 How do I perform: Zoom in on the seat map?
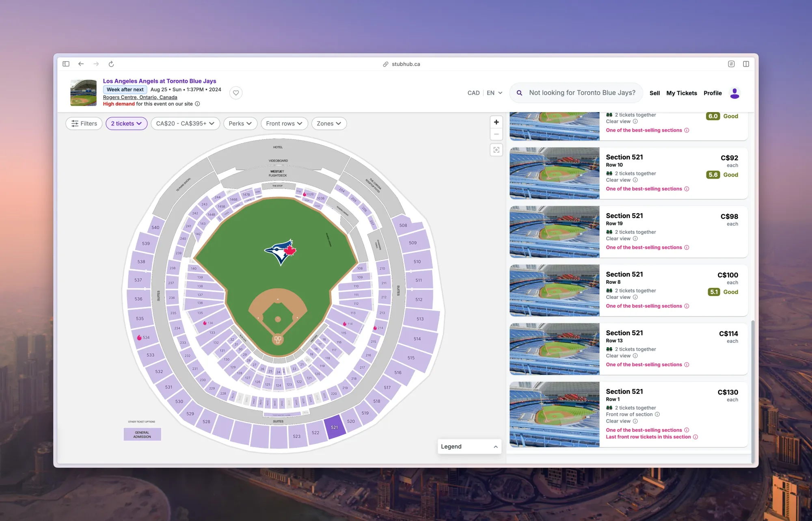tap(496, 122)
